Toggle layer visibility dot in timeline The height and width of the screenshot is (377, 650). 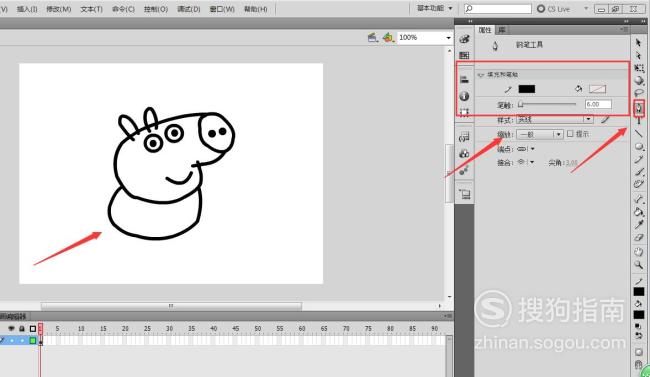coord(12,341)
